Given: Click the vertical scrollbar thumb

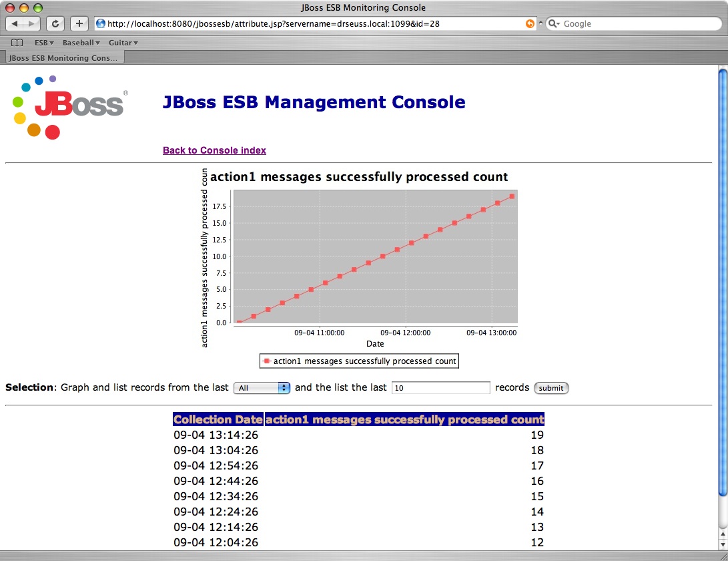Looking at the screenshot, I should point(723,284).
